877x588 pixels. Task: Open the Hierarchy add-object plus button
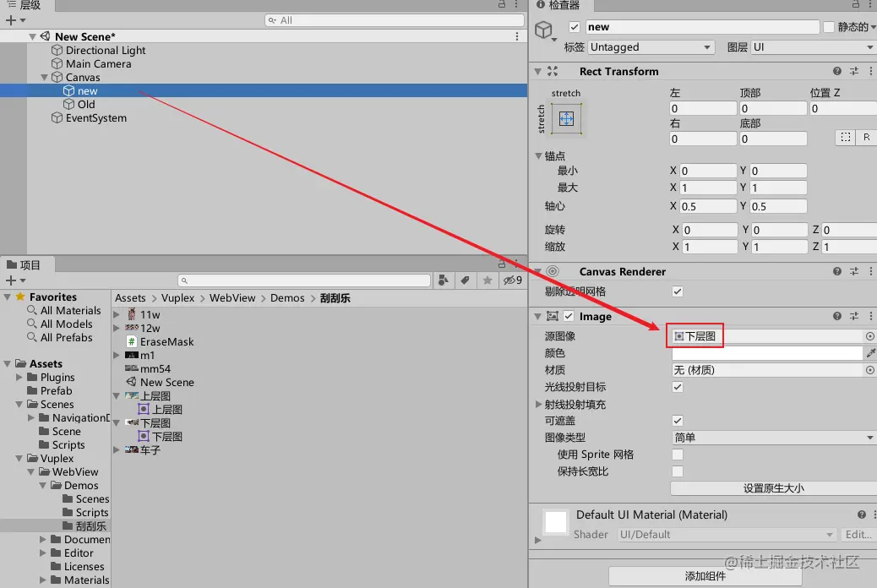click(11, 20)
